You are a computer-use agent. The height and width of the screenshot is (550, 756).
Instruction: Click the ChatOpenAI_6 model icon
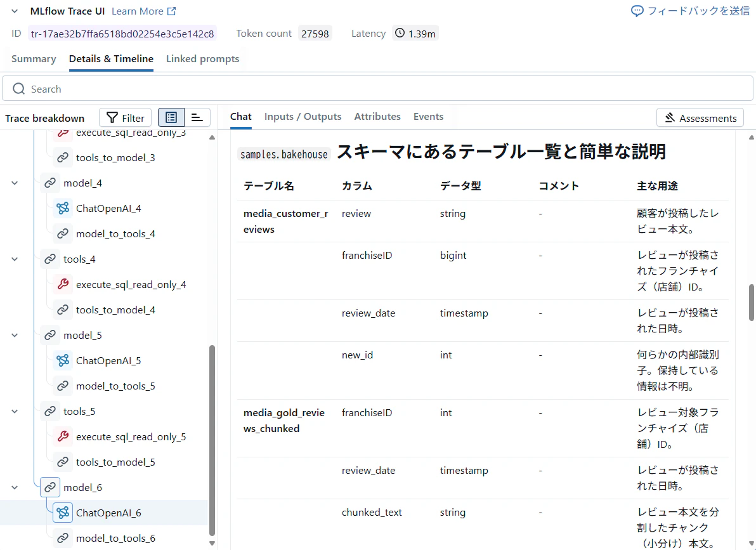(x=63, y=513)
